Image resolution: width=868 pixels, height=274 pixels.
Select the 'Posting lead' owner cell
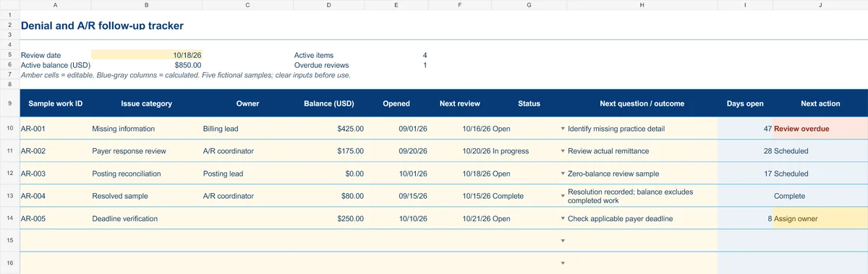(x=248, y=174)
